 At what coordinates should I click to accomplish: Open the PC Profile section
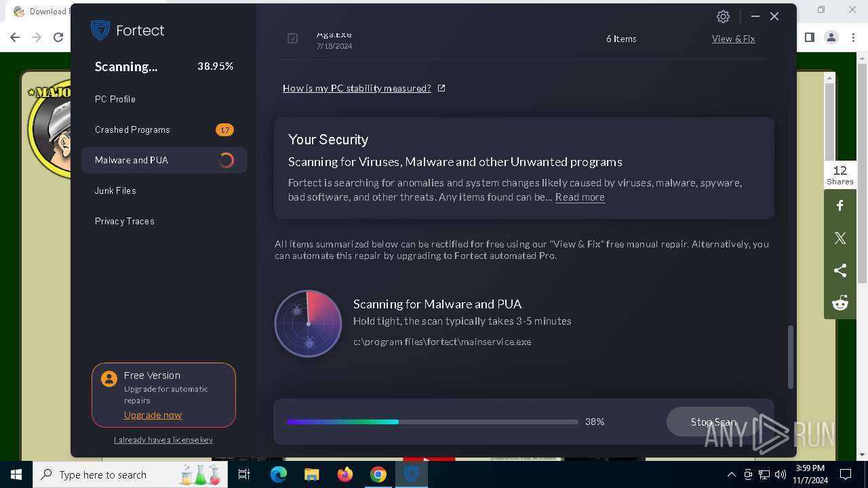[x=115, y=99]
